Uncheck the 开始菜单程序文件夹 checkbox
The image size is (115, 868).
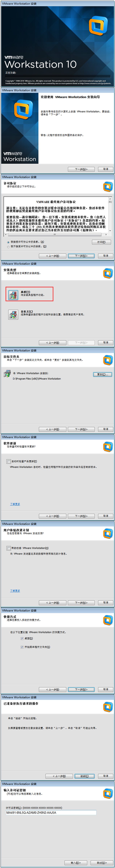tap(22, 647)
